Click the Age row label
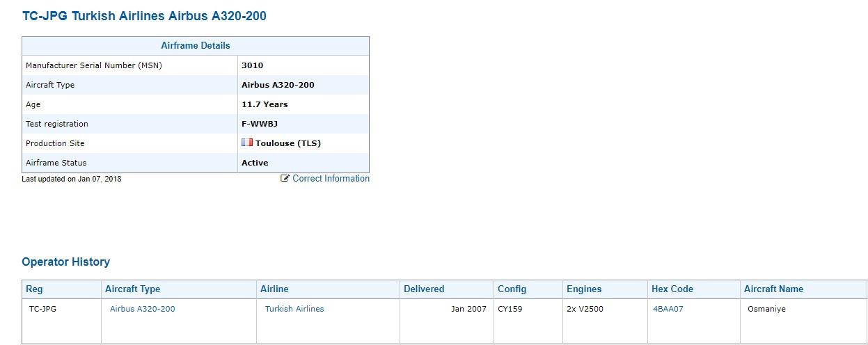This screenshot has width=868, height=345. pos(33,104)
